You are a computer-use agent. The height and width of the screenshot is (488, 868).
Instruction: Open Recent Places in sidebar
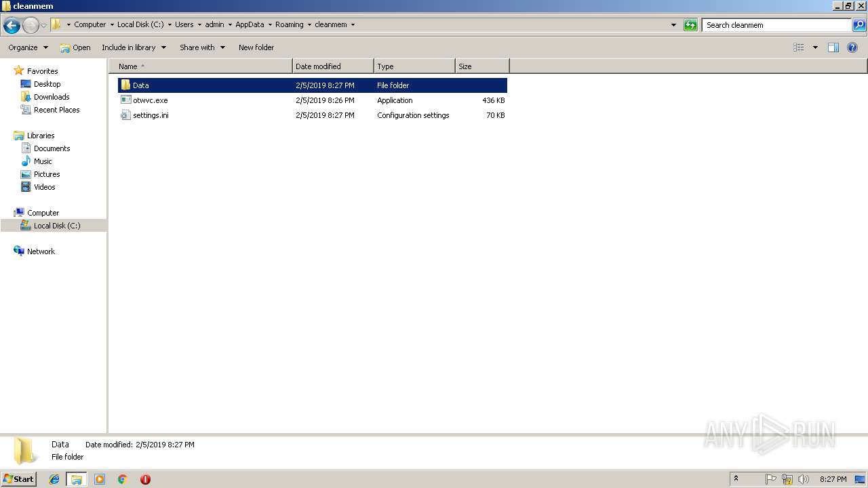[x=56, y=110]
